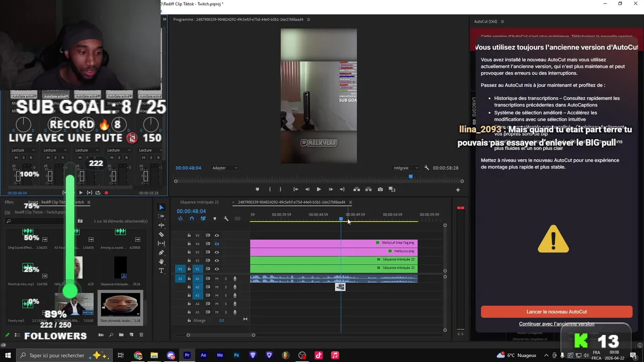Select the Pen tool in the tools panel

tap(162, 252)
